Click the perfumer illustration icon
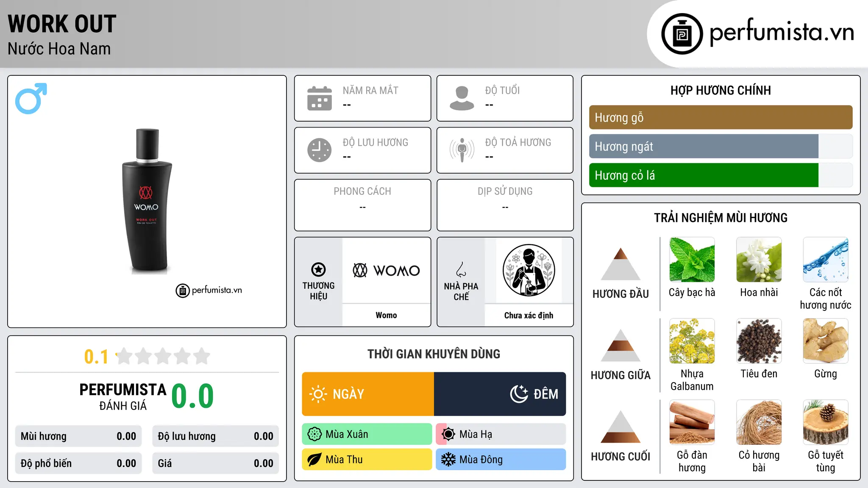The image size is (868, 488). coord(529,270)
